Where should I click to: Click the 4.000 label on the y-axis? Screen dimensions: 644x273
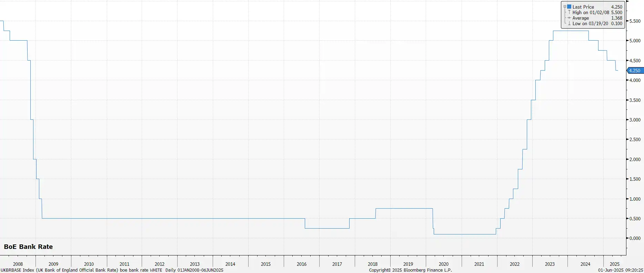(x=635, y=80)
